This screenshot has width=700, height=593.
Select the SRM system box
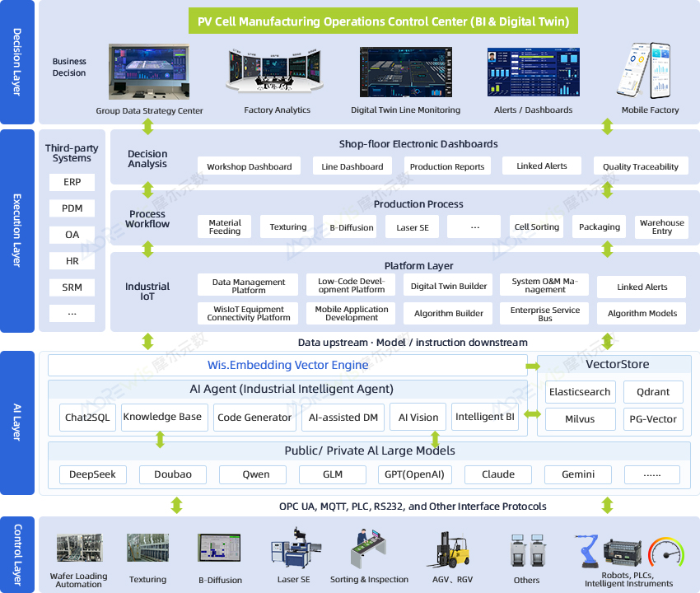(72, 287)
